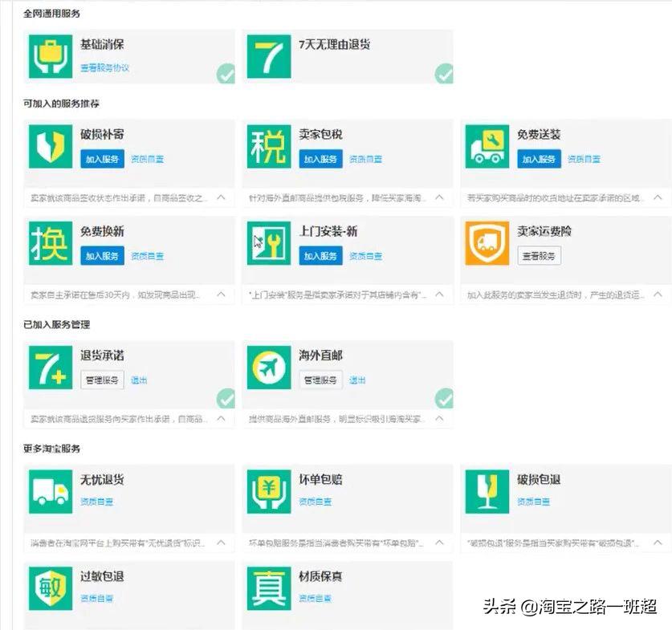
Task: Select the 基础消保 service icon
Action: coord(50,56)
